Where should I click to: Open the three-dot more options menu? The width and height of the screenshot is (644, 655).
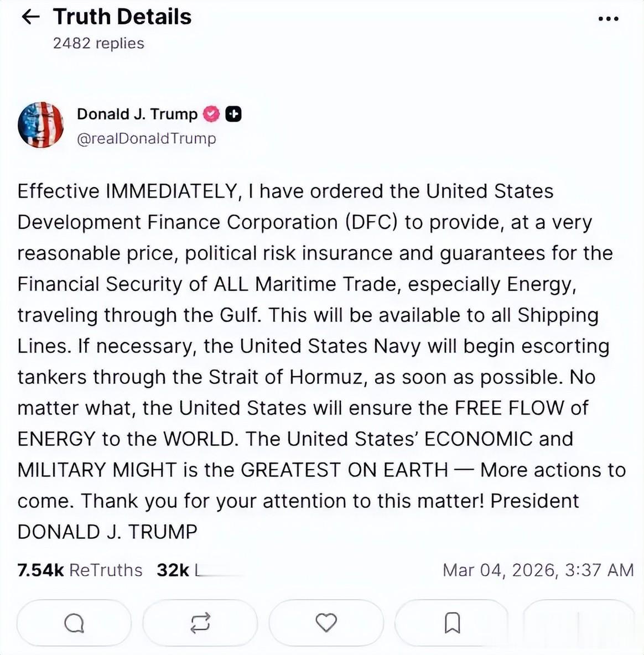point(608,19)
